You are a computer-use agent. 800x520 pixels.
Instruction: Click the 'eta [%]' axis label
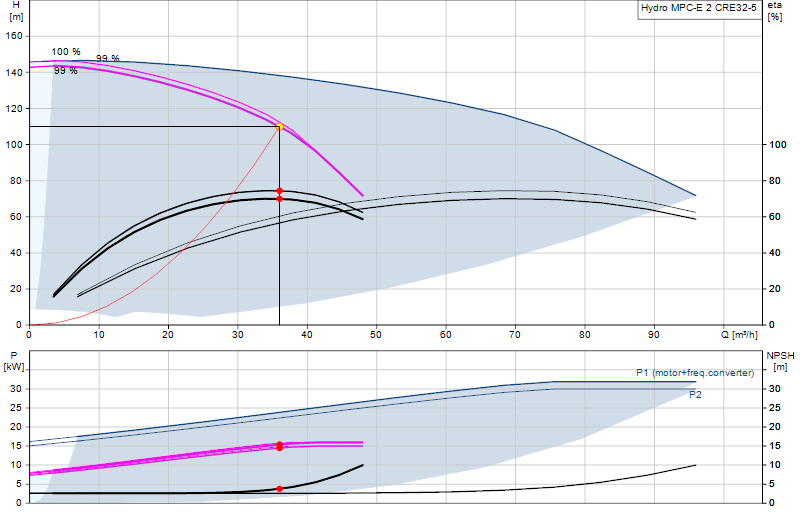[x=775, y=11]
